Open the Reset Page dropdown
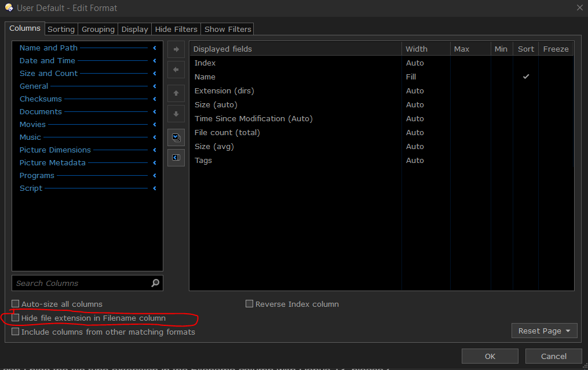 point(544,331)
